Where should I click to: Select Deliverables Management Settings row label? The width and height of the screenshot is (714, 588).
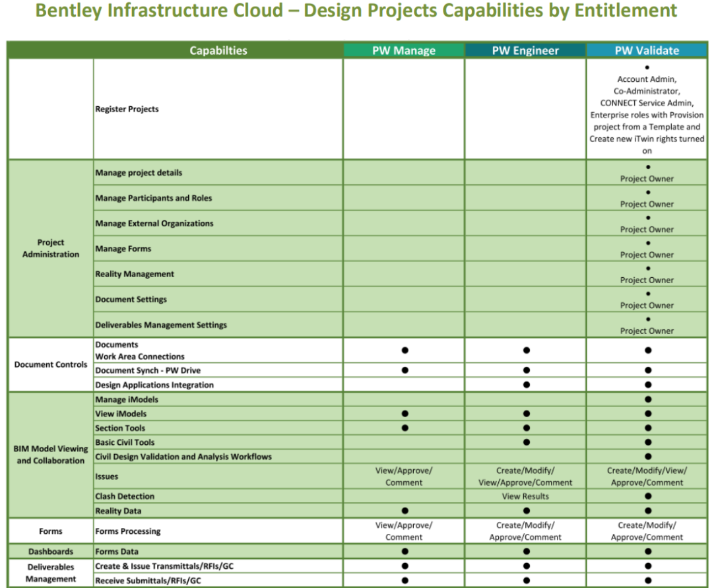pos(161,325)
